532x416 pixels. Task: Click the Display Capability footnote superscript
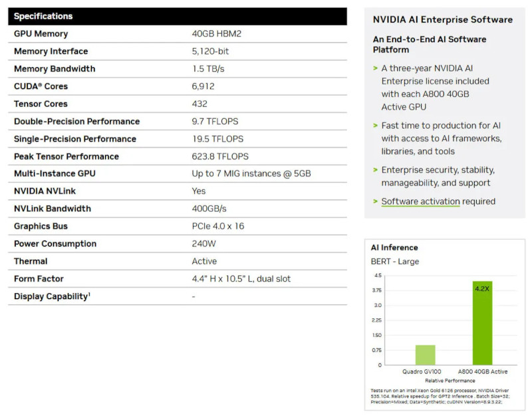click(x=89, y=294)
